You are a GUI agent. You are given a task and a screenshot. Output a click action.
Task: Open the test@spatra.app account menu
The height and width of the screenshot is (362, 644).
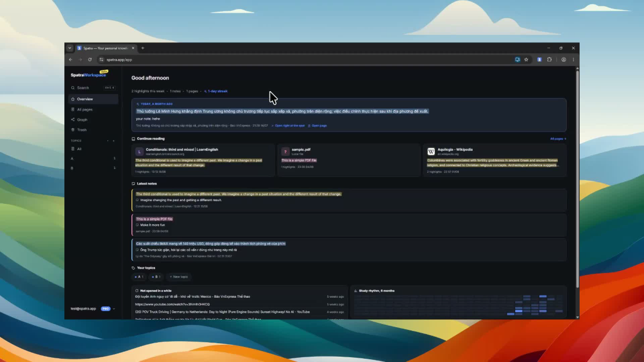(93, 308)
